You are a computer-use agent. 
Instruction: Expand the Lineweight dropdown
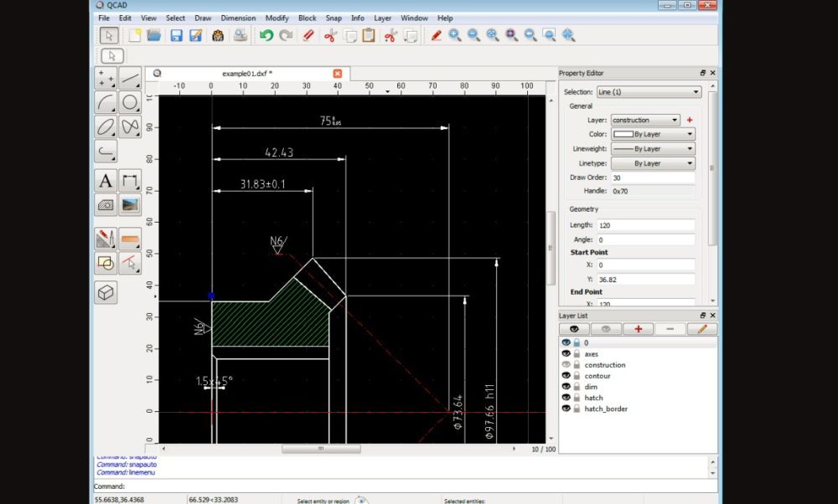pos(653,148)
